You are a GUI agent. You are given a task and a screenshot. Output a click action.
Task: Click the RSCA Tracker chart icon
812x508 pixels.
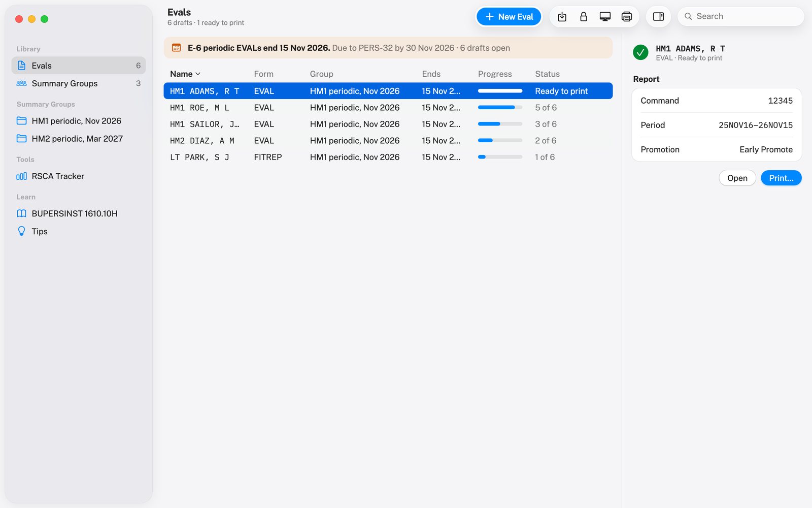(21, 176)
